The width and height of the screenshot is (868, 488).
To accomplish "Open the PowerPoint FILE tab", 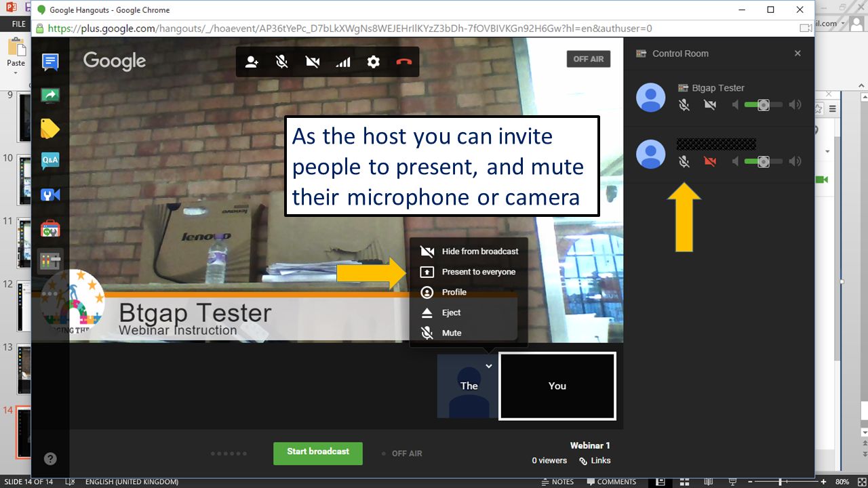I will click(x=18, y=24).
